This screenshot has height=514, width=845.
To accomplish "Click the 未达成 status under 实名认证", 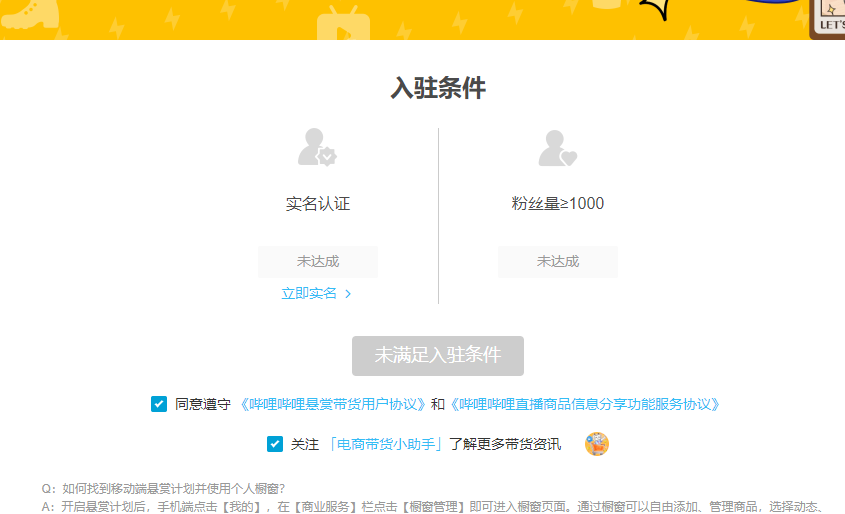I will [x=318, y=262].
